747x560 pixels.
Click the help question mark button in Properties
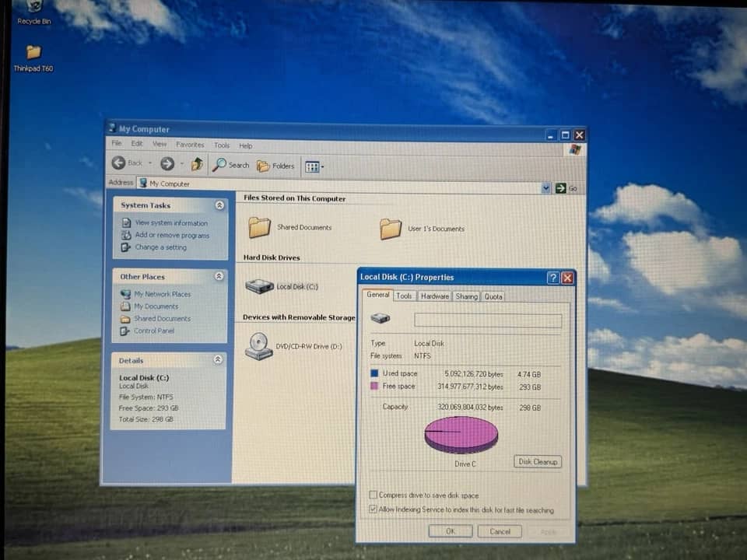click(x=553, y=278)
